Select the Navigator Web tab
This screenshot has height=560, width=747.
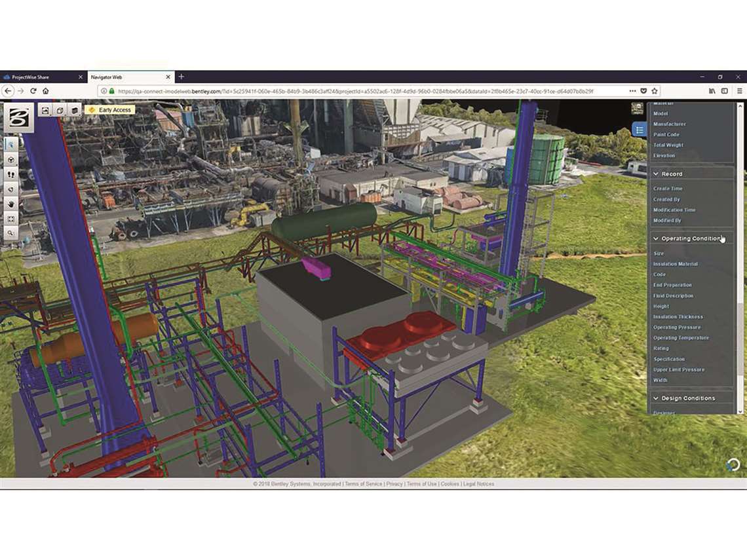125,77
